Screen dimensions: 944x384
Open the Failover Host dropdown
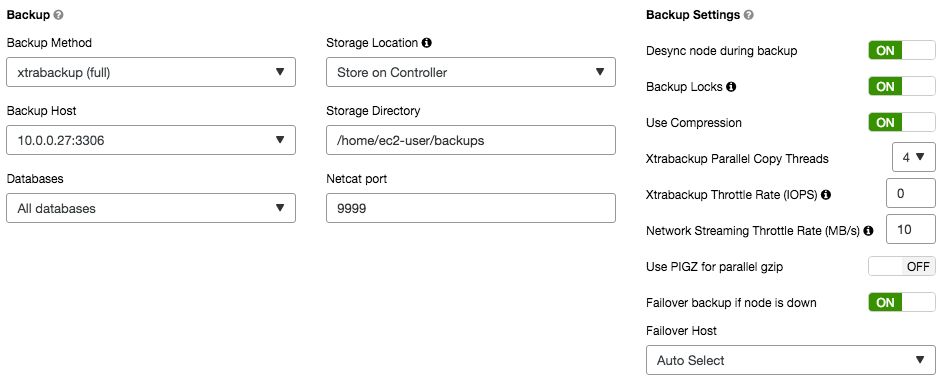pos(791,361)
